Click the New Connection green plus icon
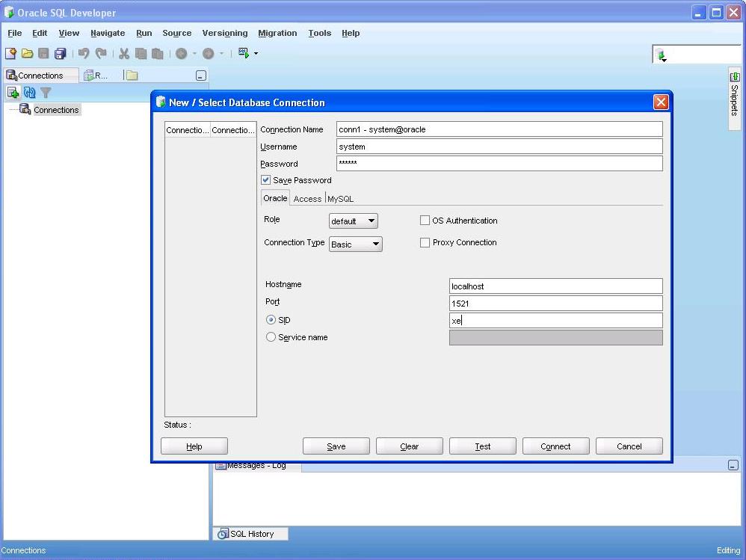Image resolution: width=746 pixels, height=560 pixels. 13,93
